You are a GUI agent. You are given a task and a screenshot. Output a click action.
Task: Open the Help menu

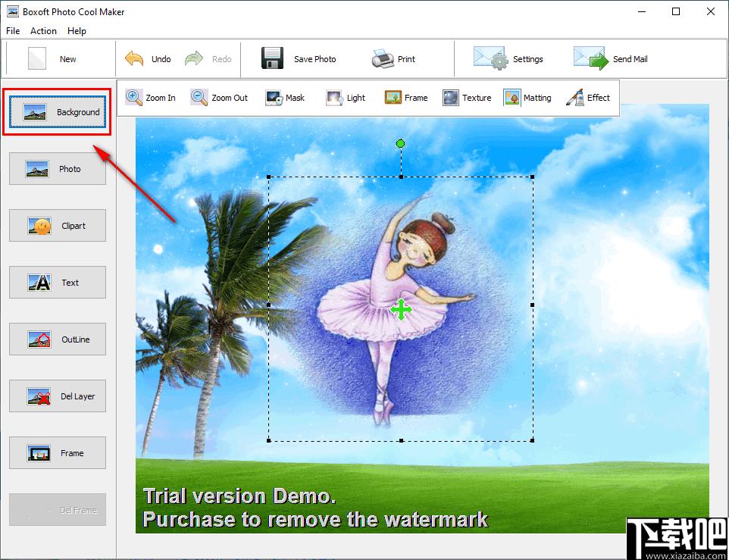click(x=77, y=30)
